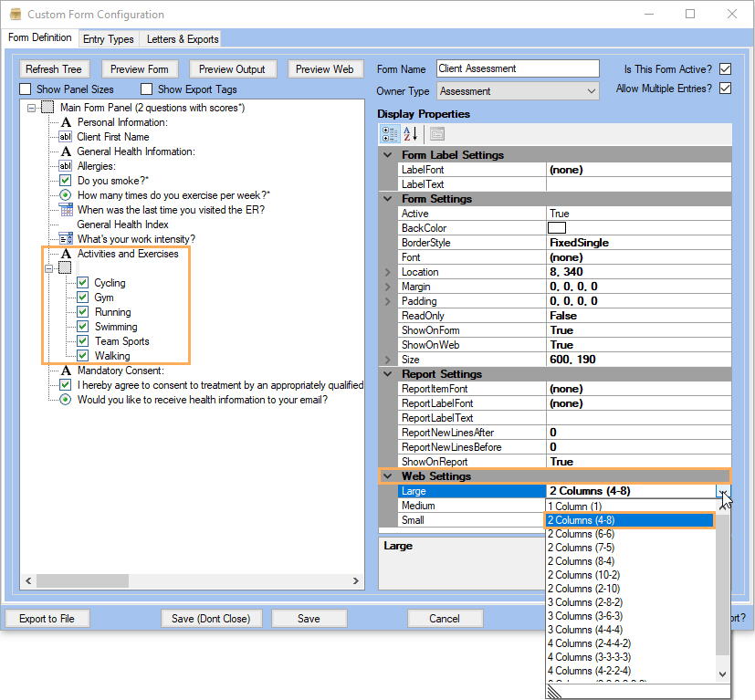Click the checkbox icon for Swimming
This screenshot has height=700, width=755.
tap(83, 327)
